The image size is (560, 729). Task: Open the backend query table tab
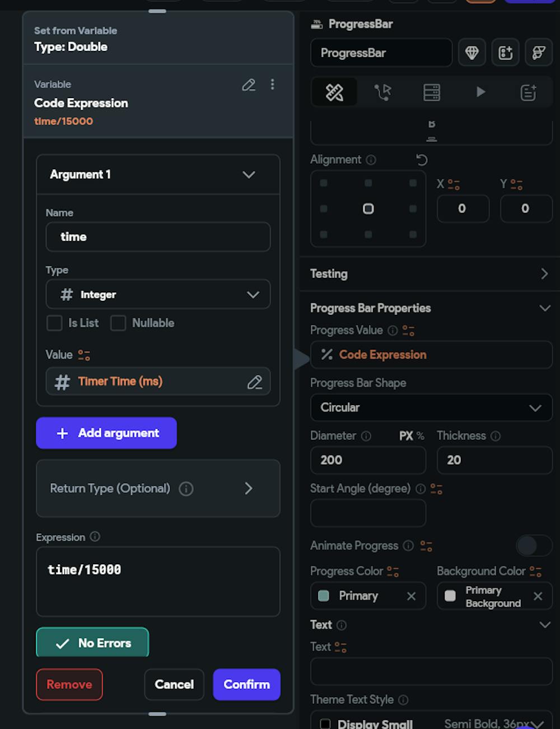tap(432, 92)
